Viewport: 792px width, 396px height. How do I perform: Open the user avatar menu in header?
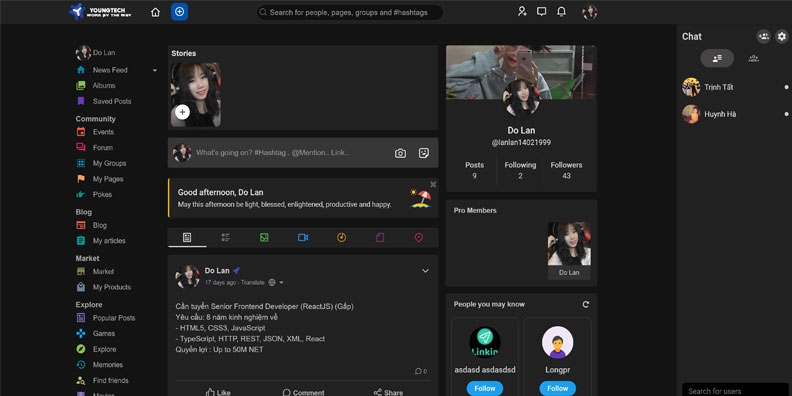click(x=589, y=12)
